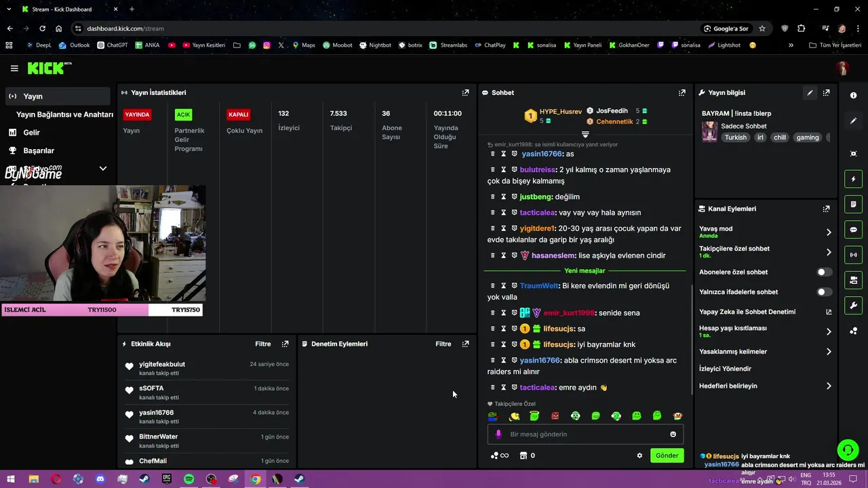Open Yayın Bağlantısı ve Anahtarı page

coord(64,115)
